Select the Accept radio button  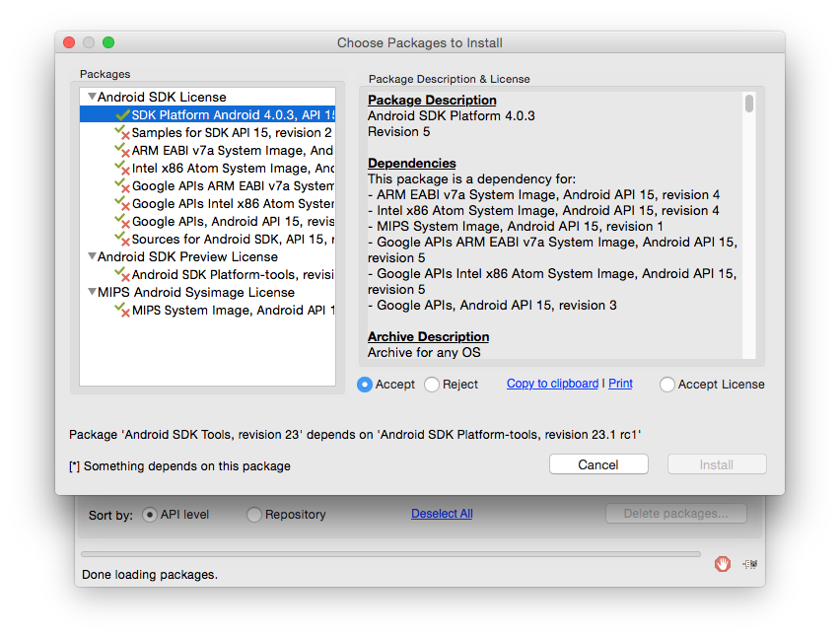point(366,385)
